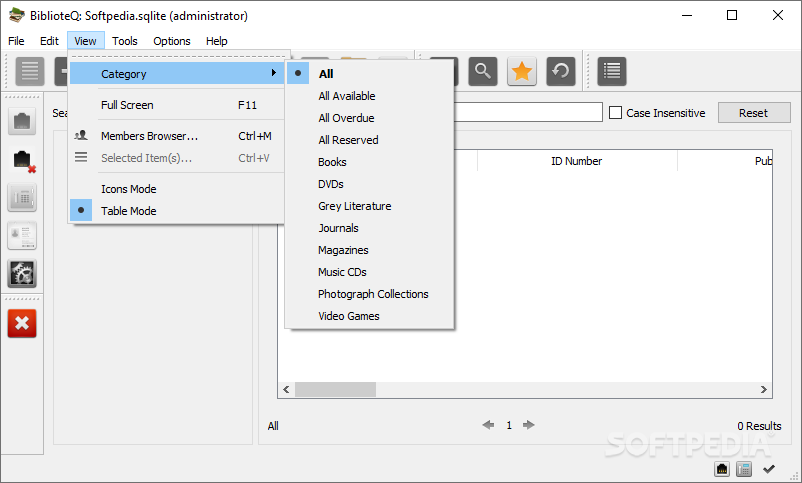The width and height of the screenshot is (802, 483).
Task: Open the Options menu
Action: tap(172, 41)
